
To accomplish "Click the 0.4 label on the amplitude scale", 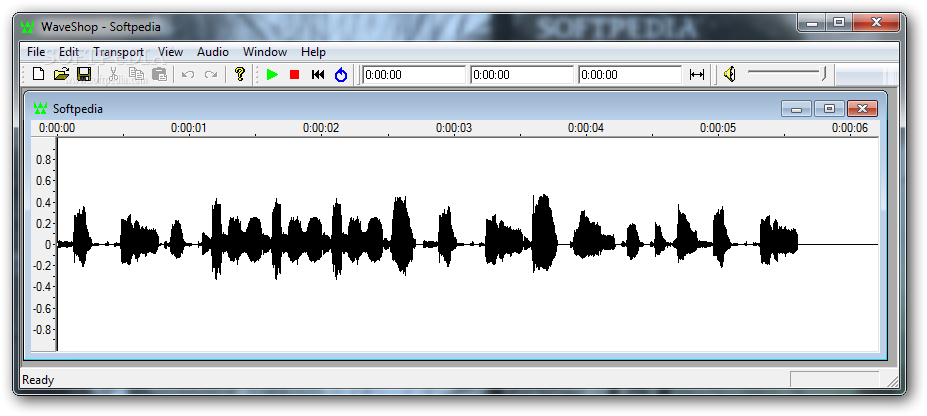I will (44, 202).
